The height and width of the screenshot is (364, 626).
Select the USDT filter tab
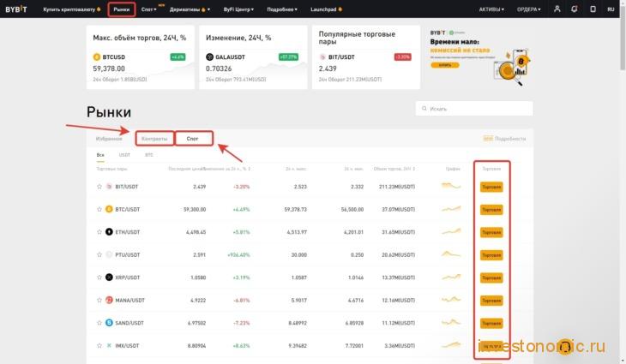[124, 155]
